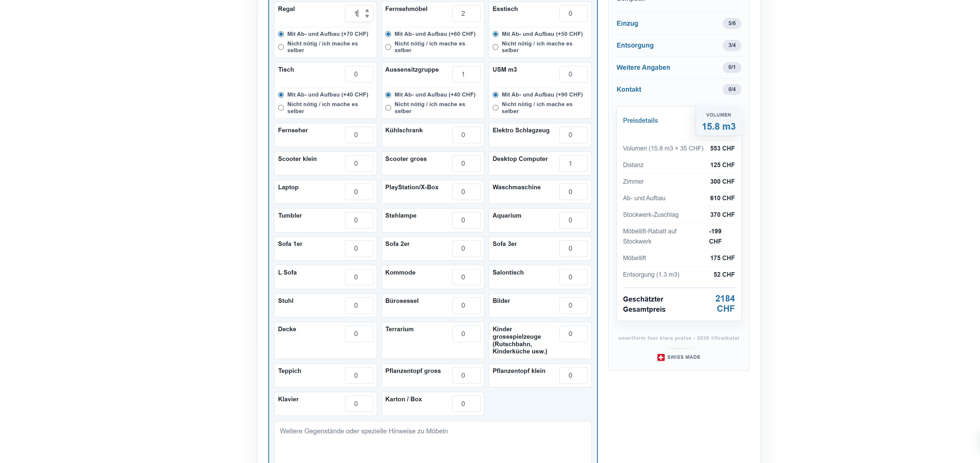Select 'Mit Ab- und Aufbau (+40 CHF)' for Aussensitzgruppe
980x463 pixels.
pyautogui.click(x=388, y=95)
